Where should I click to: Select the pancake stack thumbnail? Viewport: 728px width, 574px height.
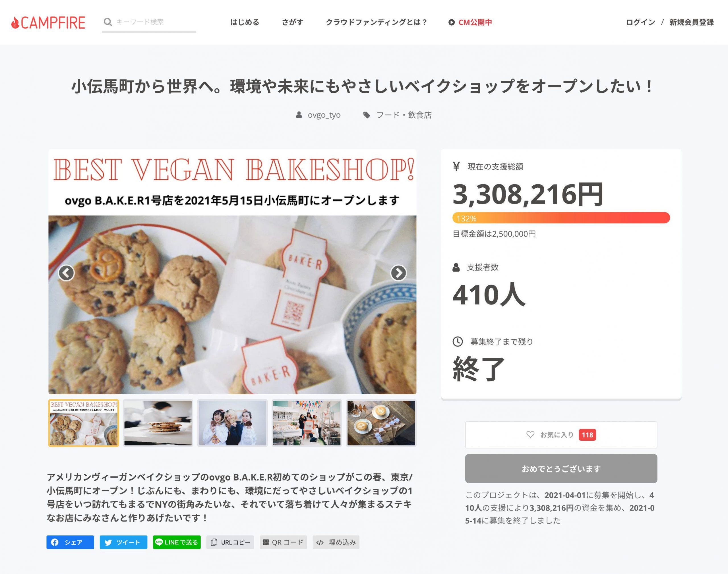coord(158,423)
